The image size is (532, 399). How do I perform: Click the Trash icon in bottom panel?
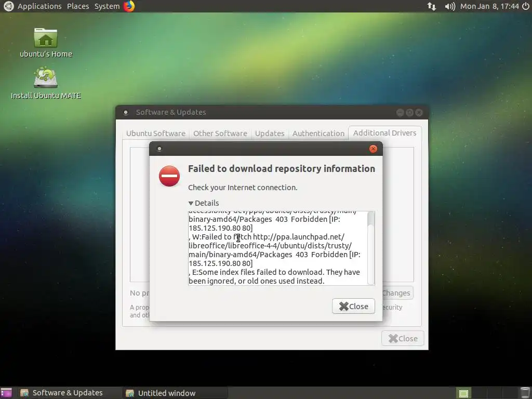(525, 393)
